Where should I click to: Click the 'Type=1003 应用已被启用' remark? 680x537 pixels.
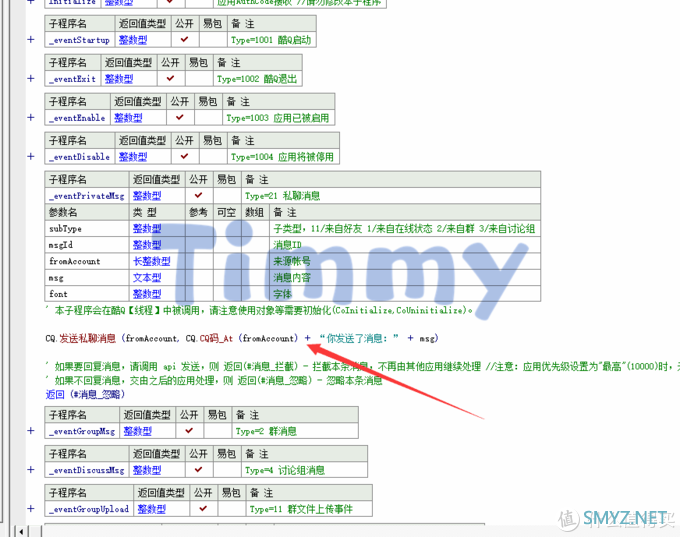click(x=278, y=118)
